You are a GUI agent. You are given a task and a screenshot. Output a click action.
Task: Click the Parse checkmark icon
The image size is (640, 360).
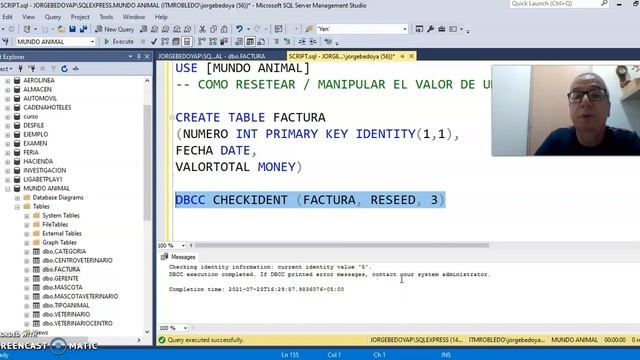pos(153,42)
